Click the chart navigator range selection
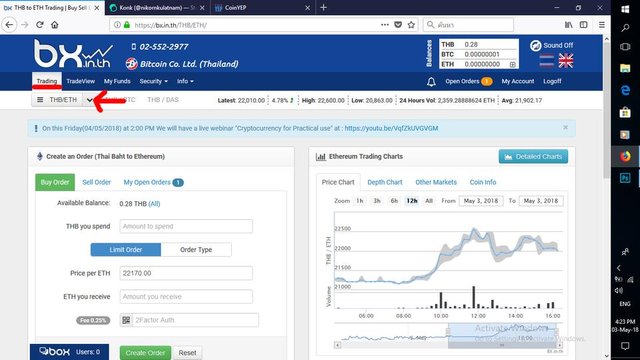Image resolution: width=640 pixels, height=360 pixels. click(x=502, y=336)
